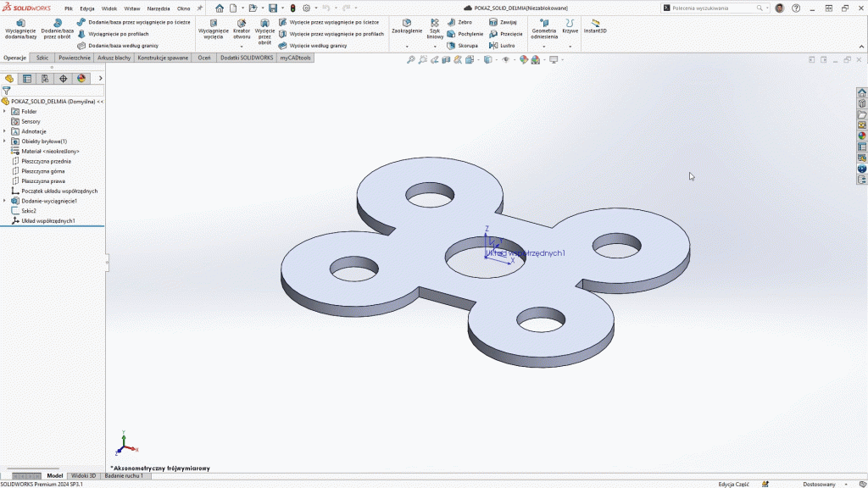Viewport: 868px width, 488px height.
Task: Expand Obiekty bryłowe(1) tree node
Action: [x=5, y=141]
